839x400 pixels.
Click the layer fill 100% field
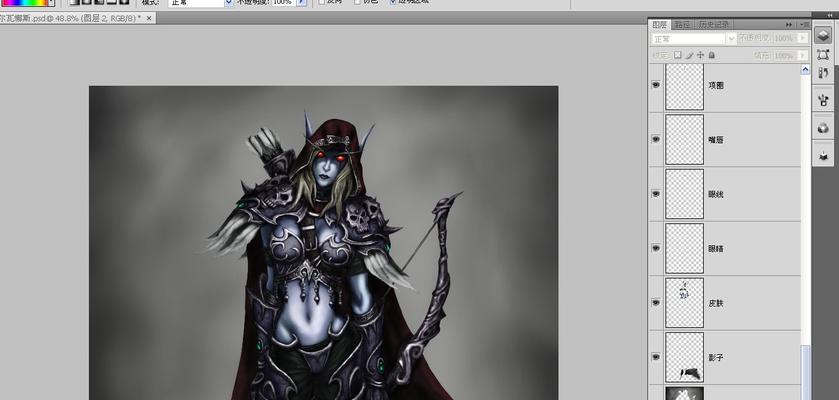click(784, 55)
